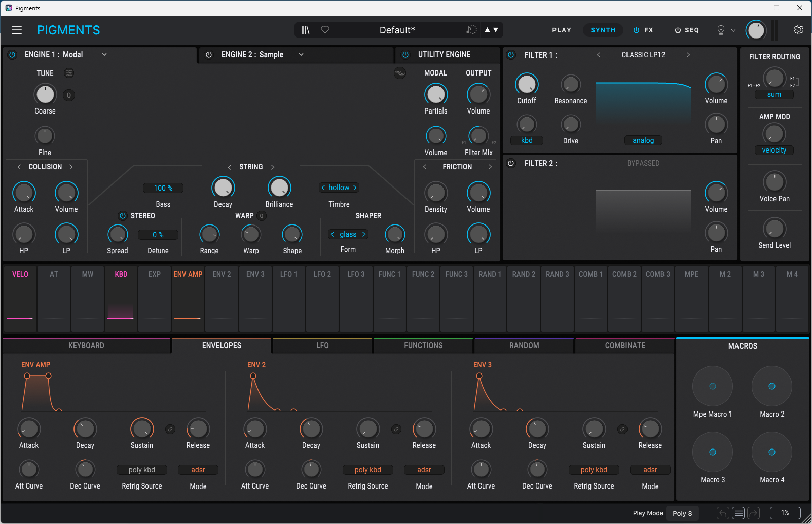Select next Filter 1 type with right arrow
The height and width of the screenshot is (524, 812).
688,55
